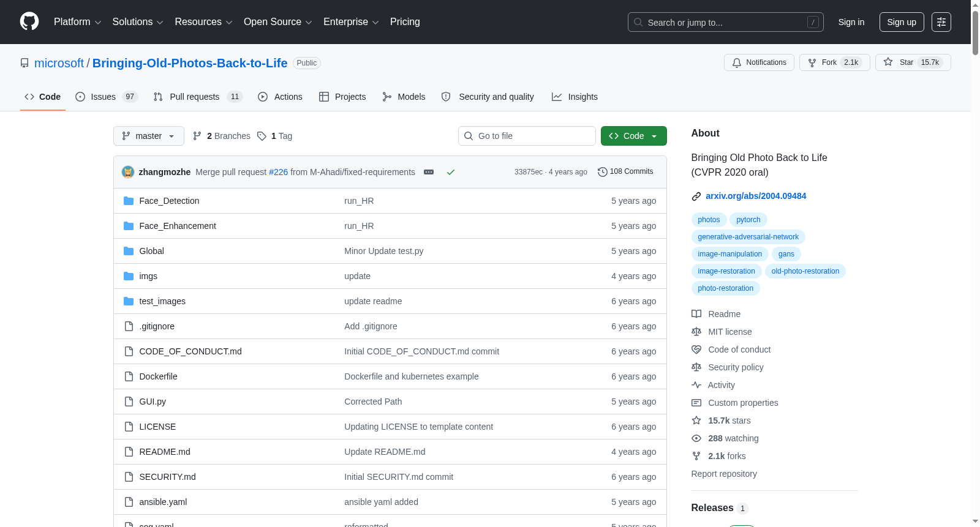Open the Resources dropdown
The width and height of the screenshot is (980, 527).
(x=203, y=22)
